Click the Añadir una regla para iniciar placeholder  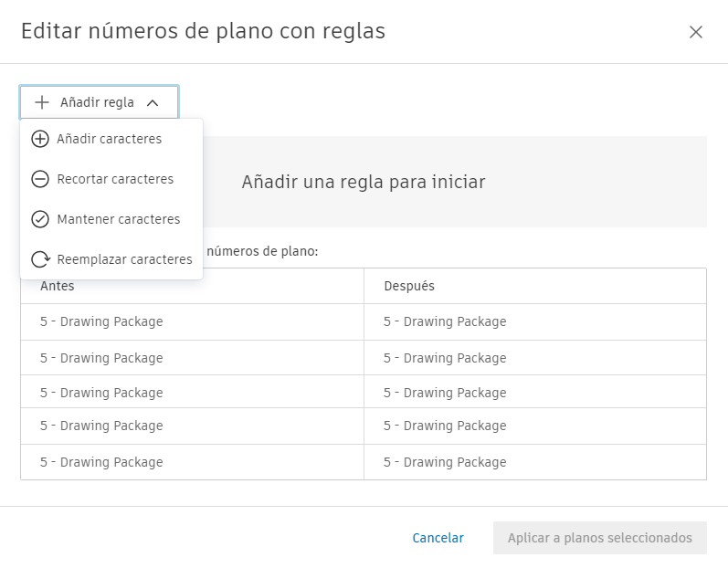click(x=364, y=182)
